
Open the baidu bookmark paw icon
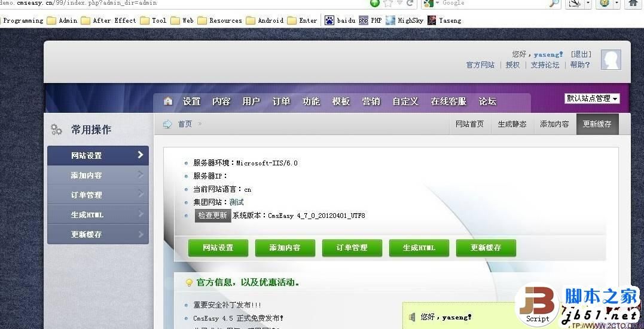[329, 20]
